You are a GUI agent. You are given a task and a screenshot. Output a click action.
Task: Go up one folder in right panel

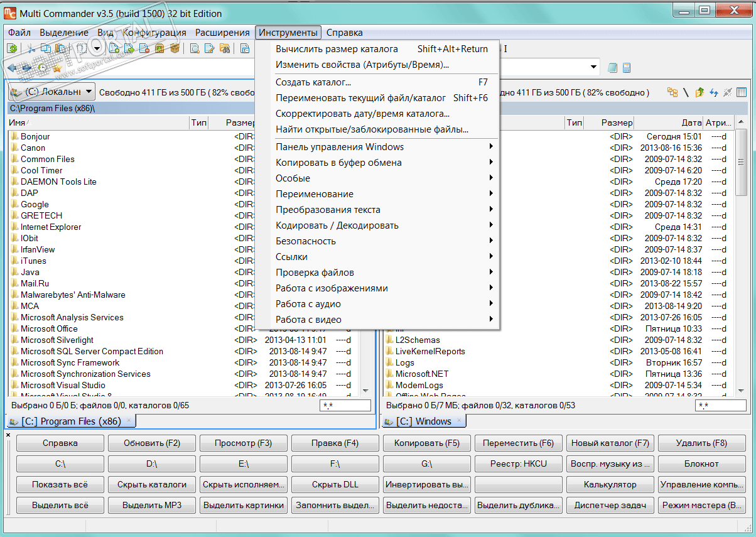tap(700, 92)
